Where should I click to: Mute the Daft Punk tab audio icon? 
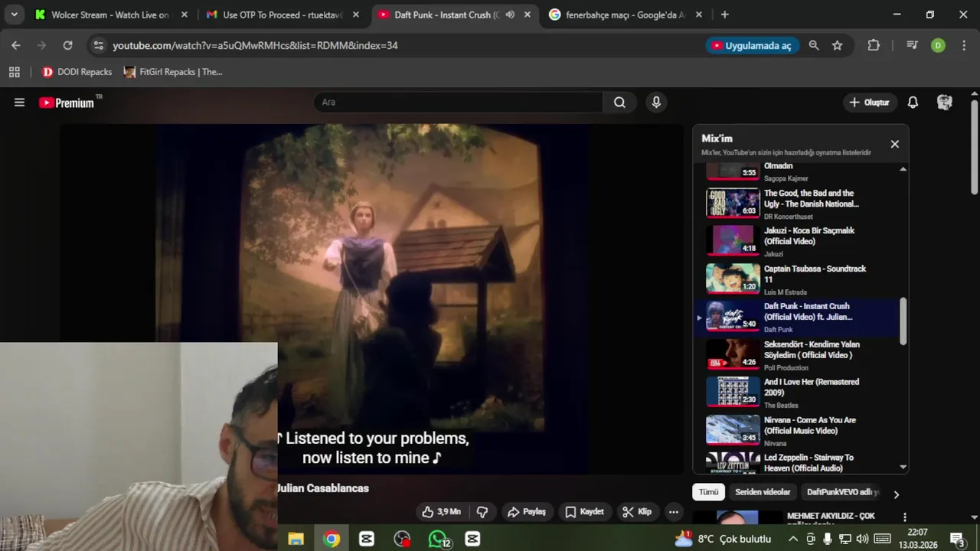(x=510, y=15)
